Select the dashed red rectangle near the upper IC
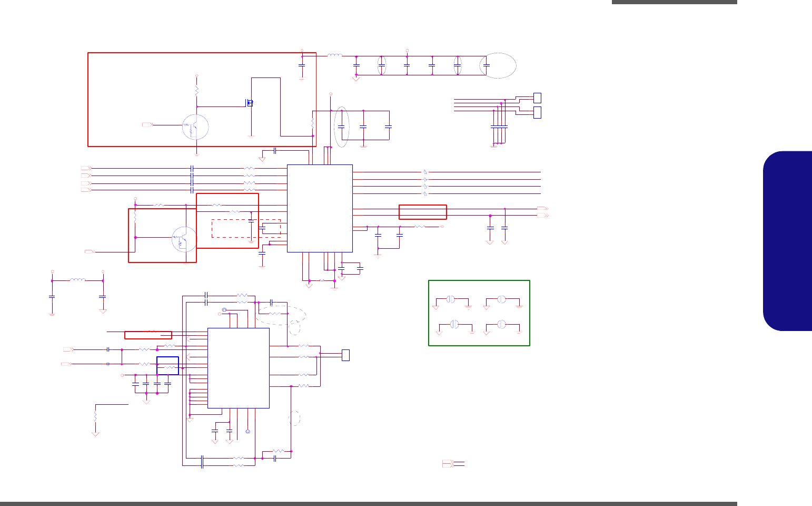Viewport: 812px width, 506px height. click(246, 228)
